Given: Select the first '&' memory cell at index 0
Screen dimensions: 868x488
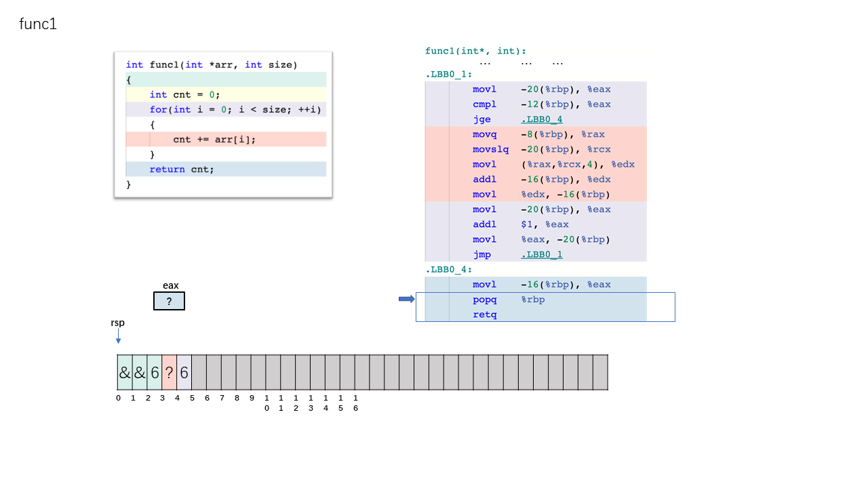Looking at the screenshot, I should pos(124,372).
